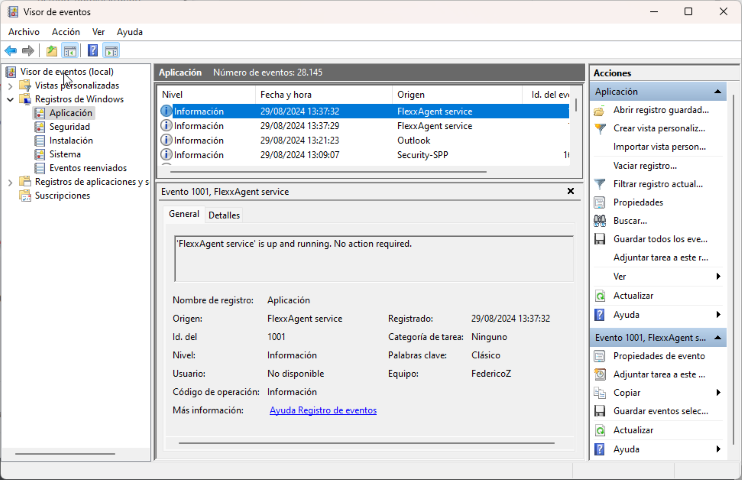Viewport: 742px width, 480px height.
Task: Collapse the Aplicación section in Acciones
Action: (717, 91)
